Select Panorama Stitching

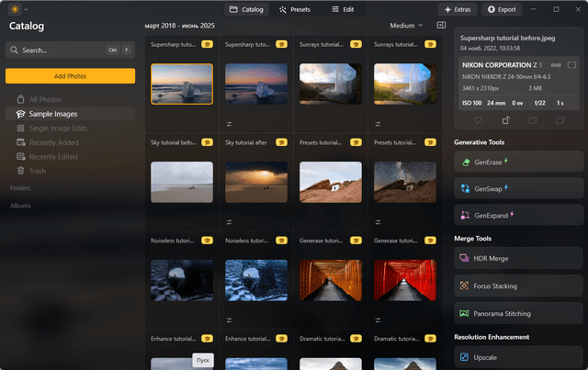click(x=518, y=313)
